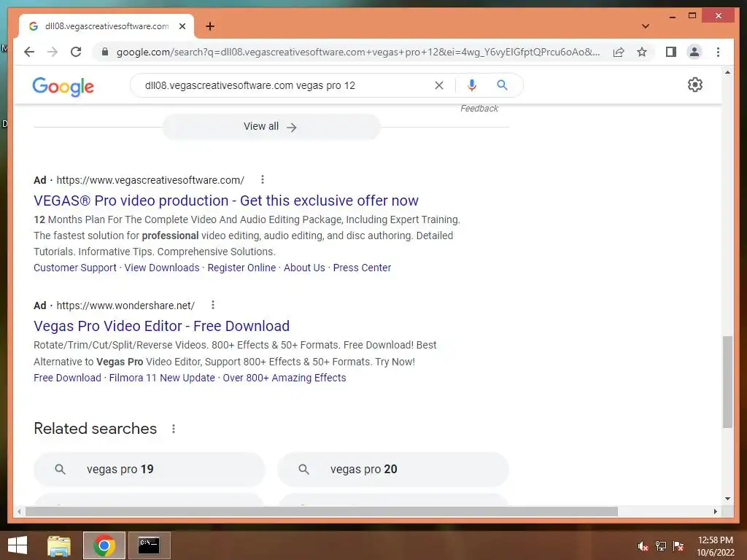
Task: Open options for vegascreativesoftware ad
Action: (263, 179)
